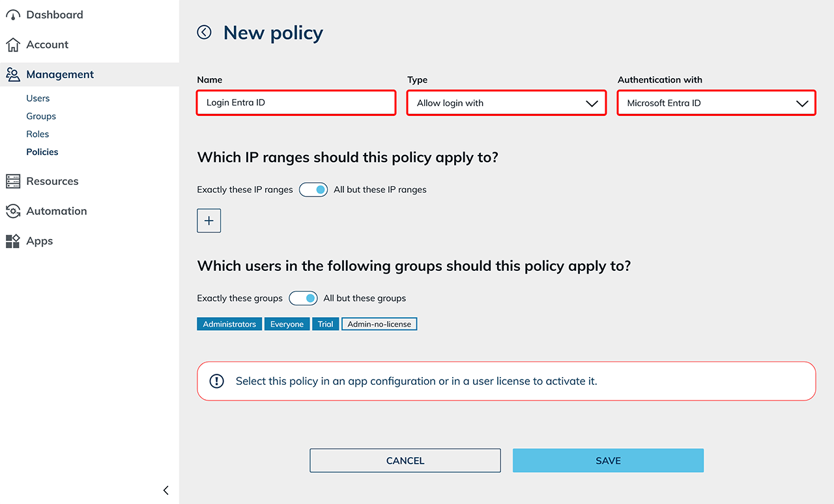Click the Dashboard gauge icon

point(13,15)
